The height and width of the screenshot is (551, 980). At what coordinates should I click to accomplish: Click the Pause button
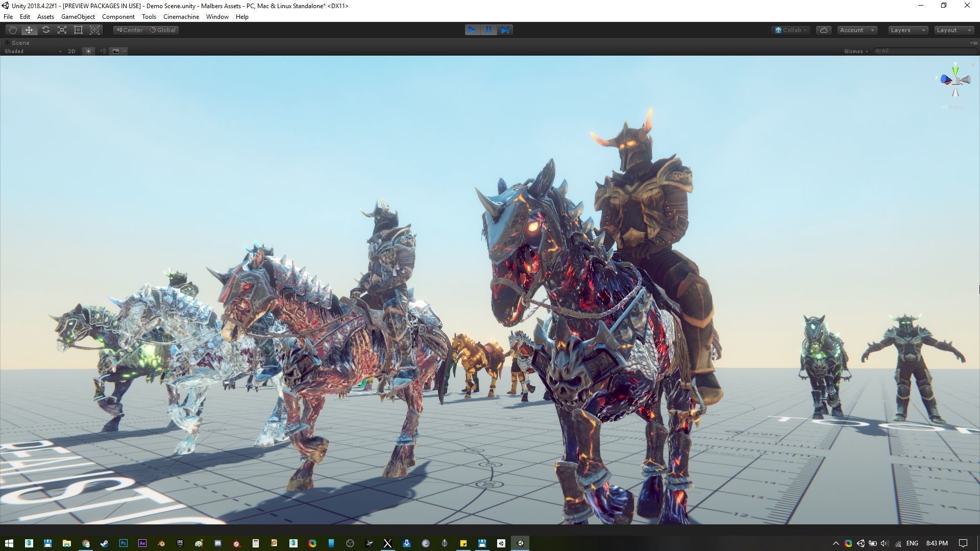coord(488,30)
